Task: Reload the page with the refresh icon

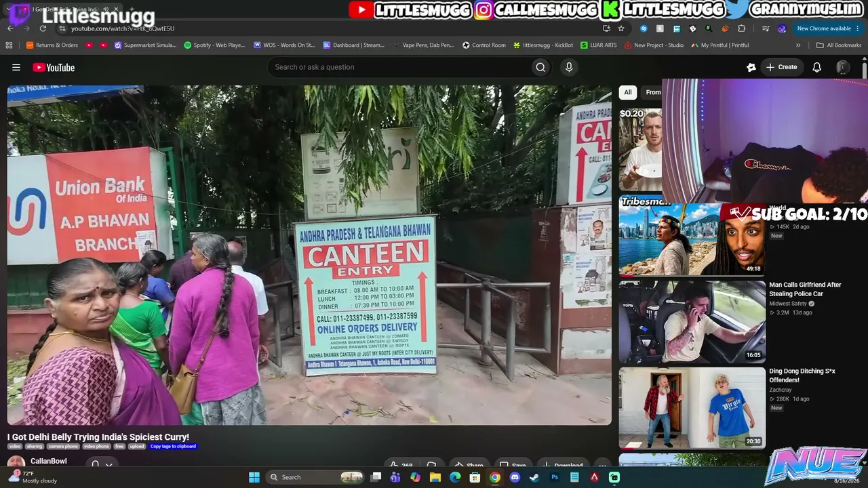Action: coord(43,28)
